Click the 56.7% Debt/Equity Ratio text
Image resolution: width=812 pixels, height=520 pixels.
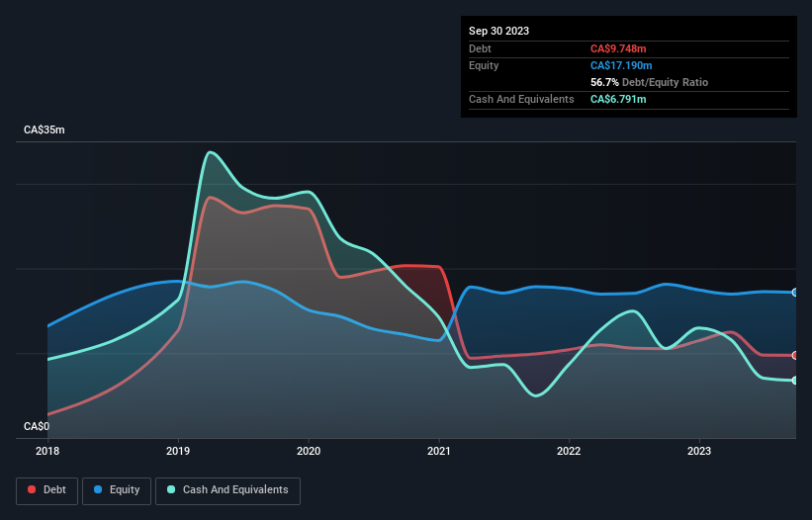(x=649, y=82)
